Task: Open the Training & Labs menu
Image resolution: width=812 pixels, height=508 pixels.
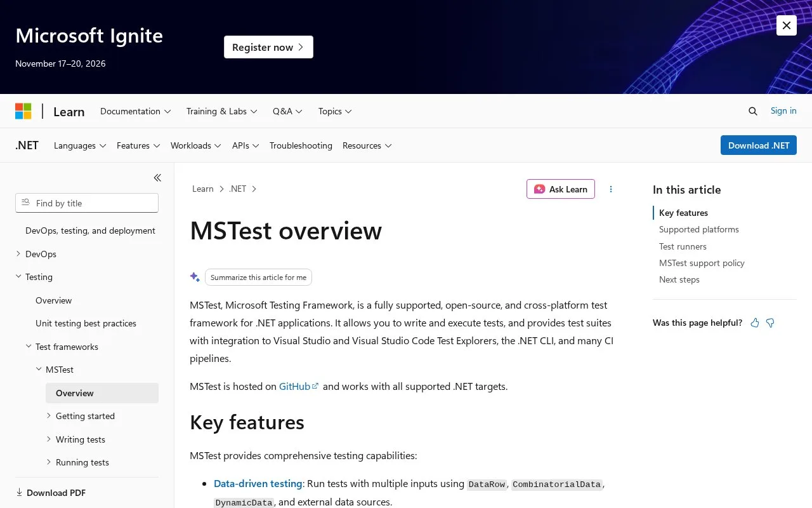Action: coord(221,111)
